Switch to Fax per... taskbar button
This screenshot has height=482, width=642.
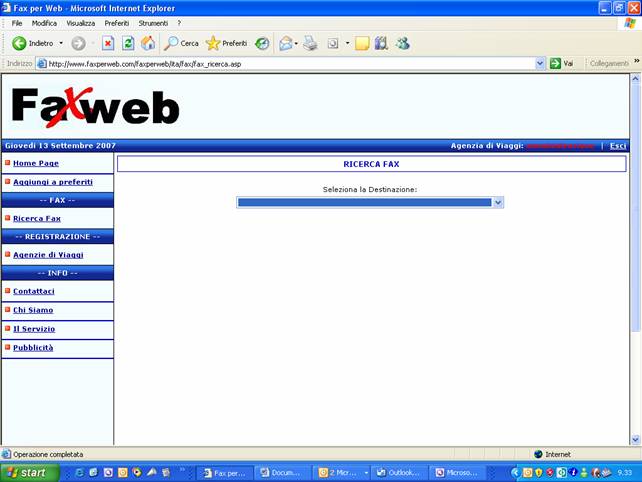pyautogui.click(x=224, y=473)
